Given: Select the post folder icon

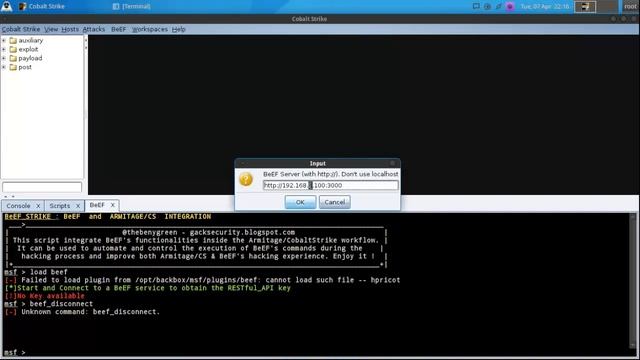Looking at the screenshot, I should pyautogui.click(x=13, y=67).
